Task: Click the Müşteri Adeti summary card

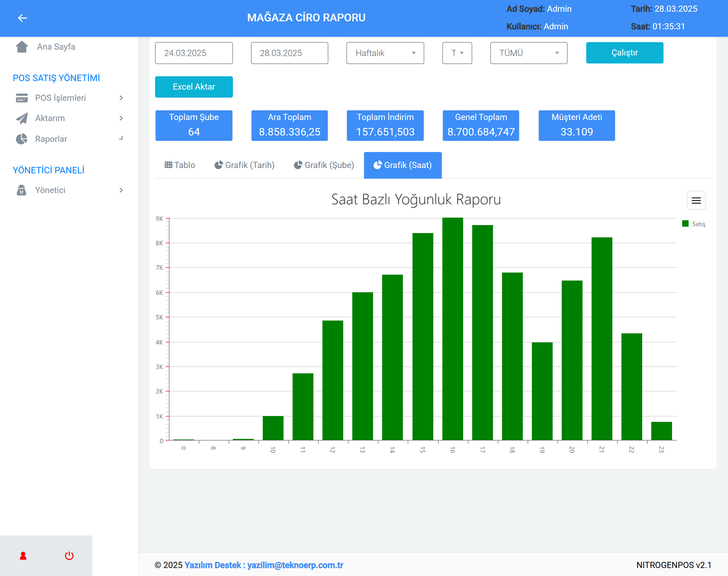Action: (x=577, y=125)
